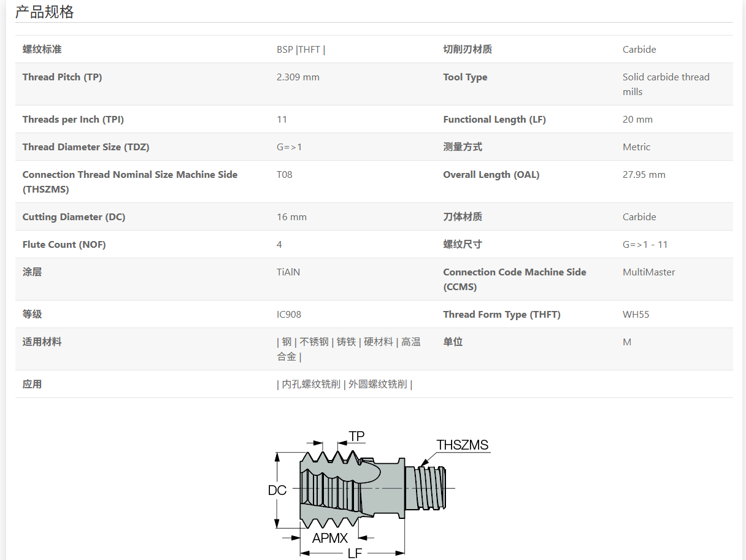
Task: Click the DC label in the diagram
Action: pos(277,490)
